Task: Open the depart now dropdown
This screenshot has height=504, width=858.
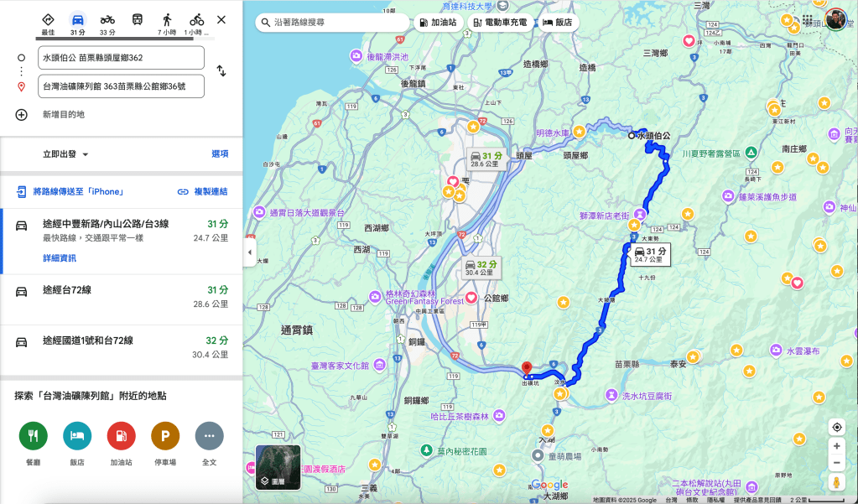Action: [65, 154]
